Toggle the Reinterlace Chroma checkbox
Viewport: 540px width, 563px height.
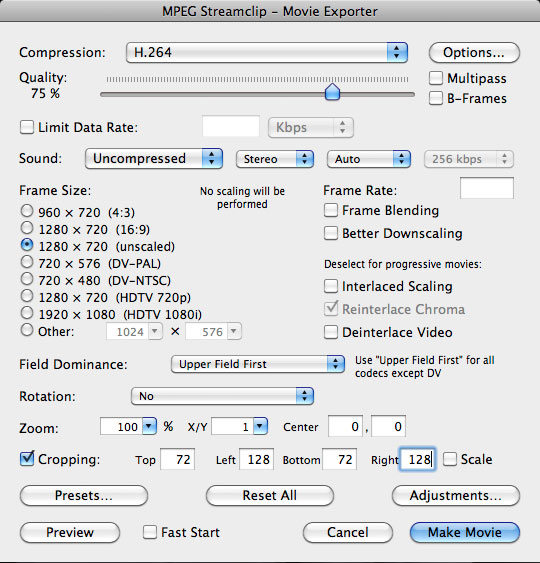pos(331,309)
